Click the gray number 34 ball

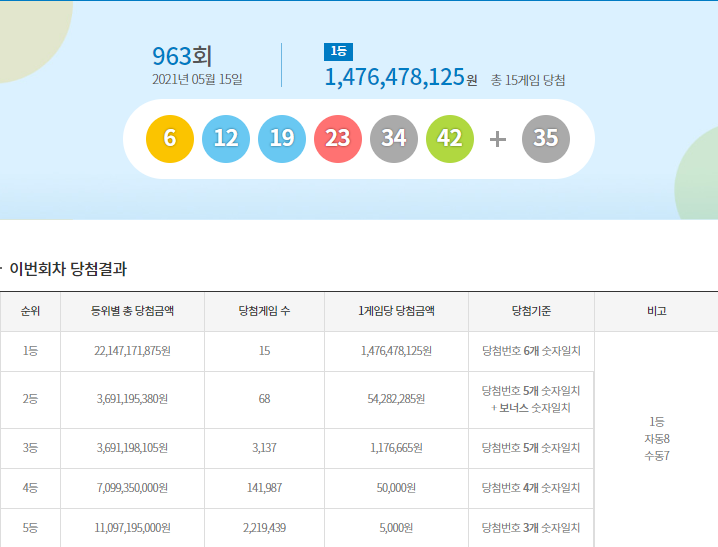(394, 139)
